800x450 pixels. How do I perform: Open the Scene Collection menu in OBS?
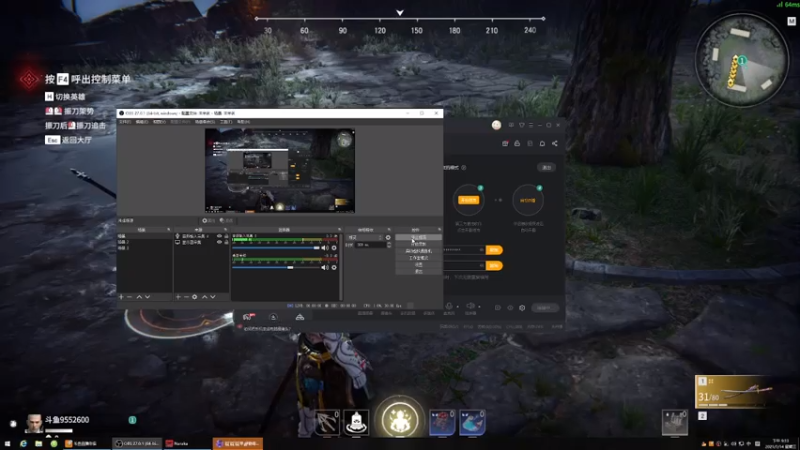click(205, 122)
